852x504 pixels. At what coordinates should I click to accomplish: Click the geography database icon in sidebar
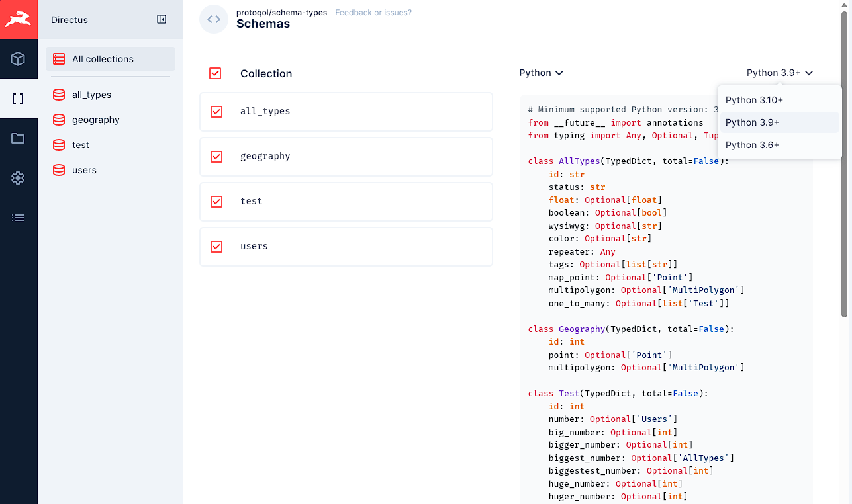pos(58,120)
